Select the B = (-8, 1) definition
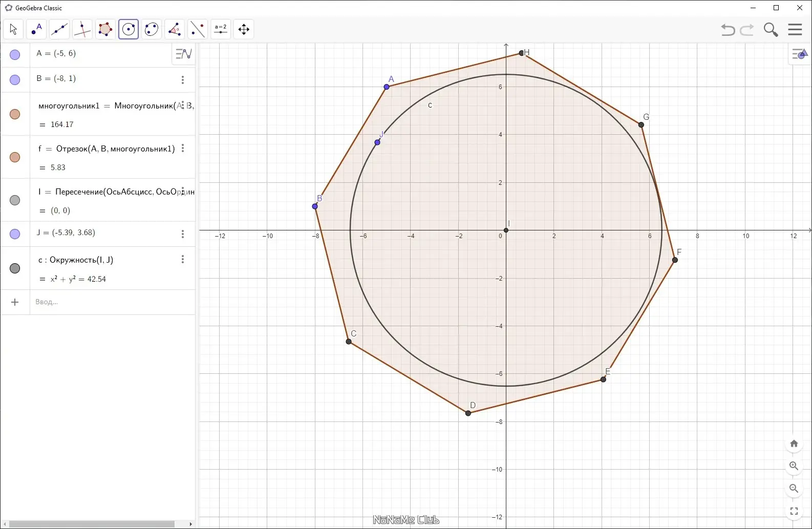Screen dimensions: 812x529 56,78
